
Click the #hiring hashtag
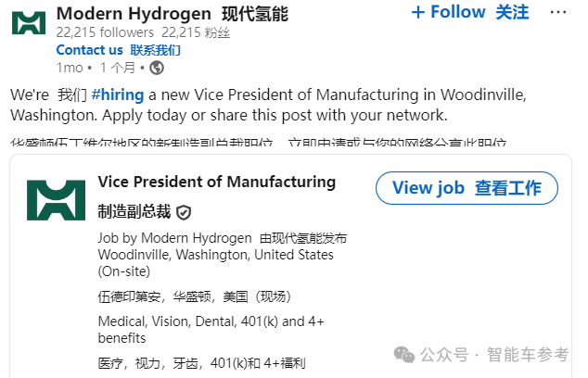point(120,95)
